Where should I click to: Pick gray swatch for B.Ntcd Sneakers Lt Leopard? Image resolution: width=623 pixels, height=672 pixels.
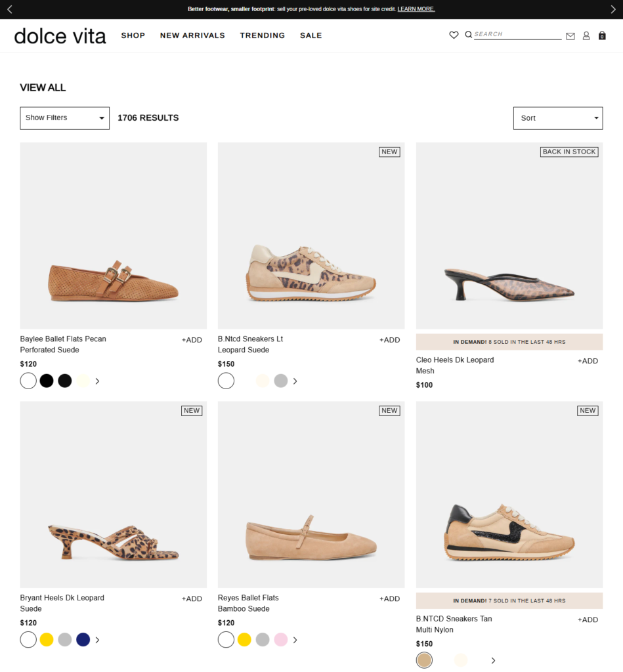[280, 381]
